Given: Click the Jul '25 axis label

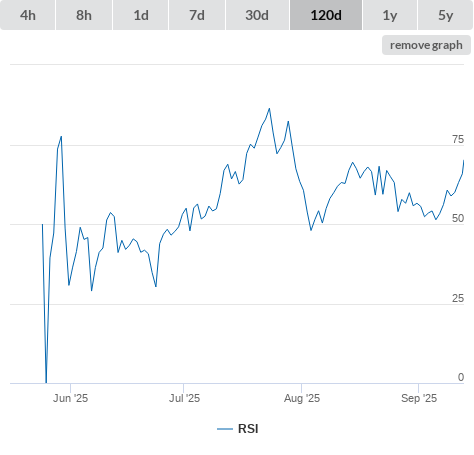Looking at the screenshot, I should [184, 398].
